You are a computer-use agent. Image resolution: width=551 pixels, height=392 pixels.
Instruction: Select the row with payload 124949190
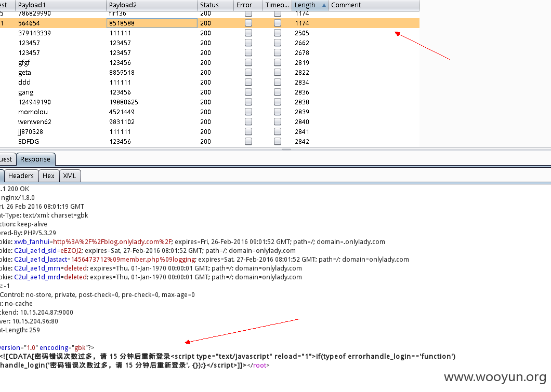209,102
